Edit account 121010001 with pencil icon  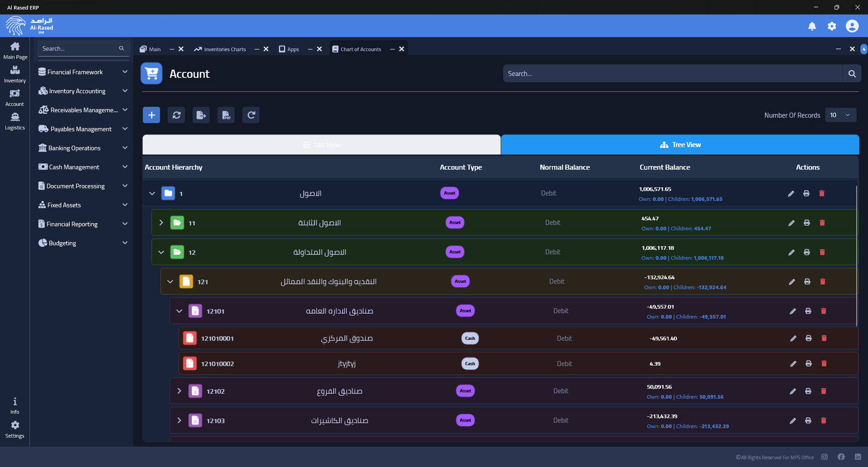coord(793,338)
